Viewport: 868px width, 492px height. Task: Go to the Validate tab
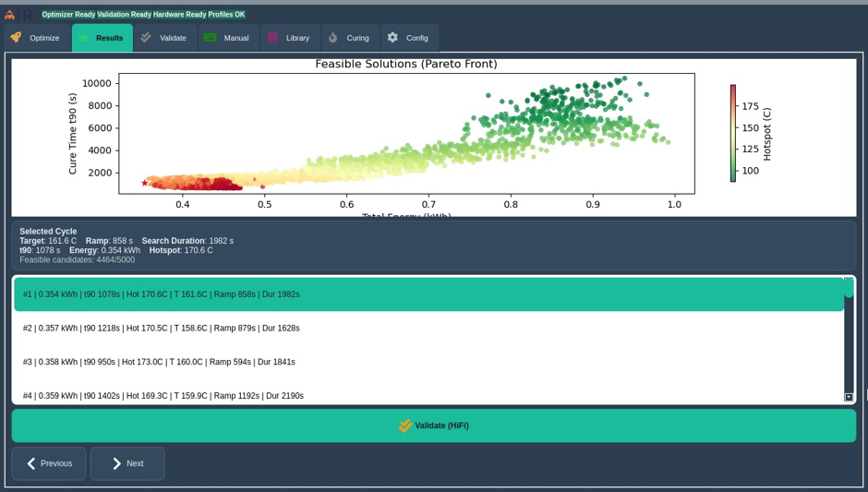point(165,38)
